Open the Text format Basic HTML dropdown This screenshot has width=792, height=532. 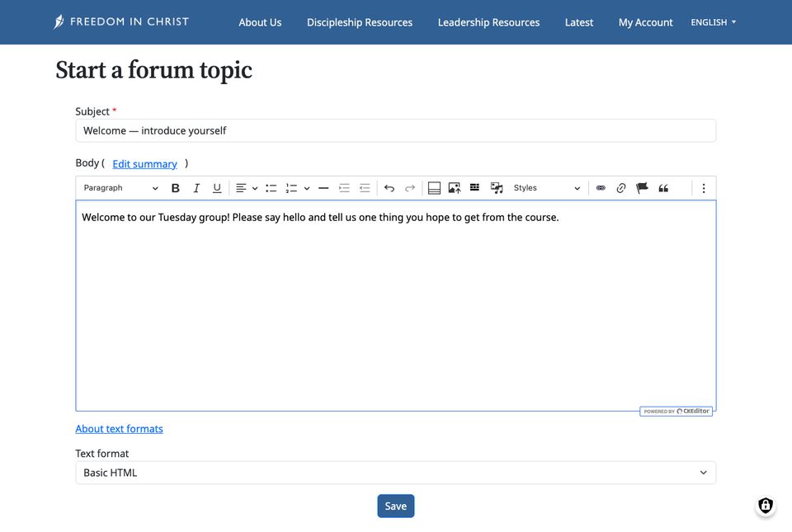395,473
